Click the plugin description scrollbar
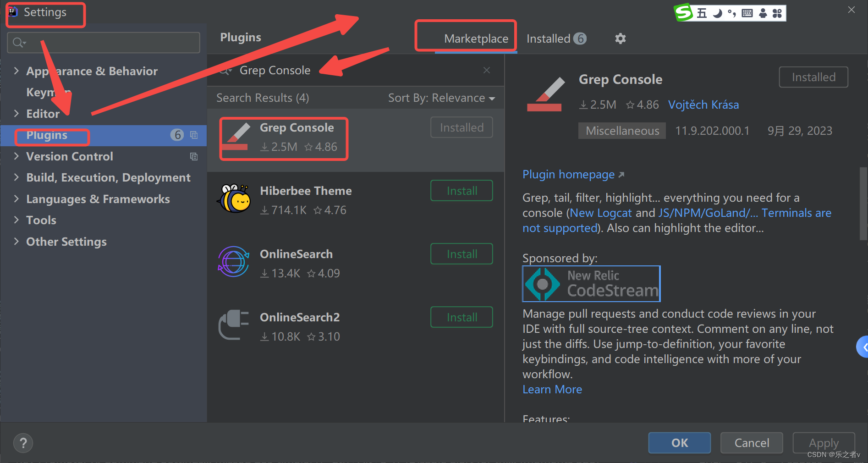This screenshot has width=868, height=463. pos(863,204)
